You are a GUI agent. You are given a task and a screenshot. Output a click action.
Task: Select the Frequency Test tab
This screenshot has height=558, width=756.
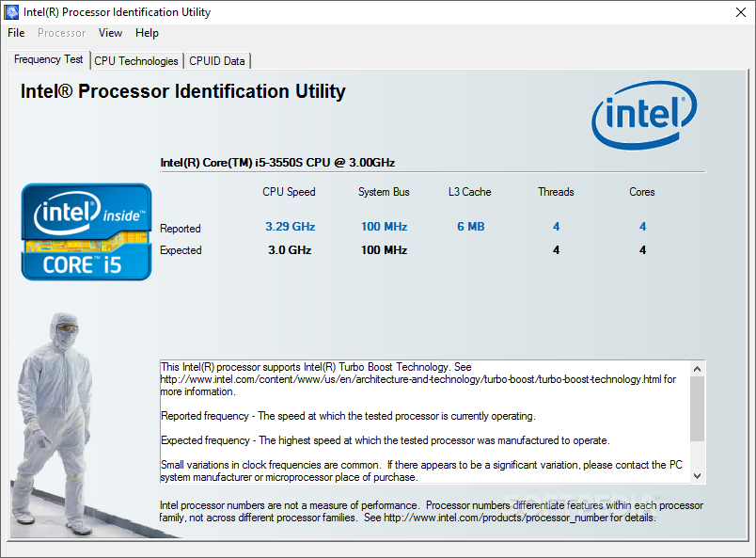[48, 59]
